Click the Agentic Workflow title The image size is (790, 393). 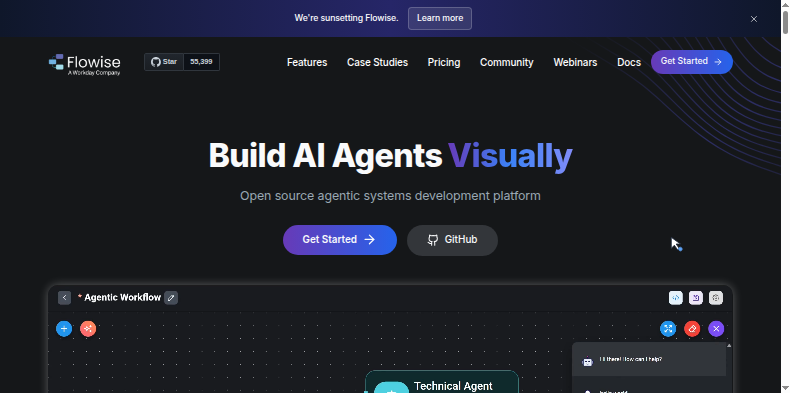click(x=122, y=298)
